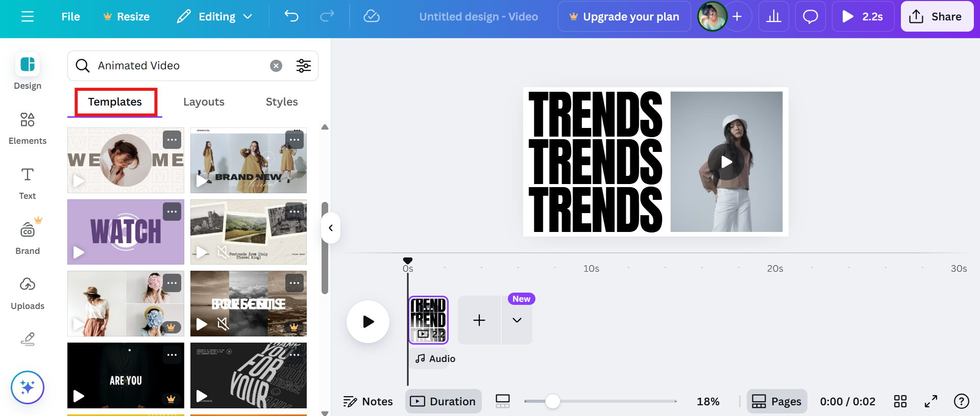This screenshot has height=416, width=980.
Task: Adjust the zoom slider handle
Action: (552, 402)
